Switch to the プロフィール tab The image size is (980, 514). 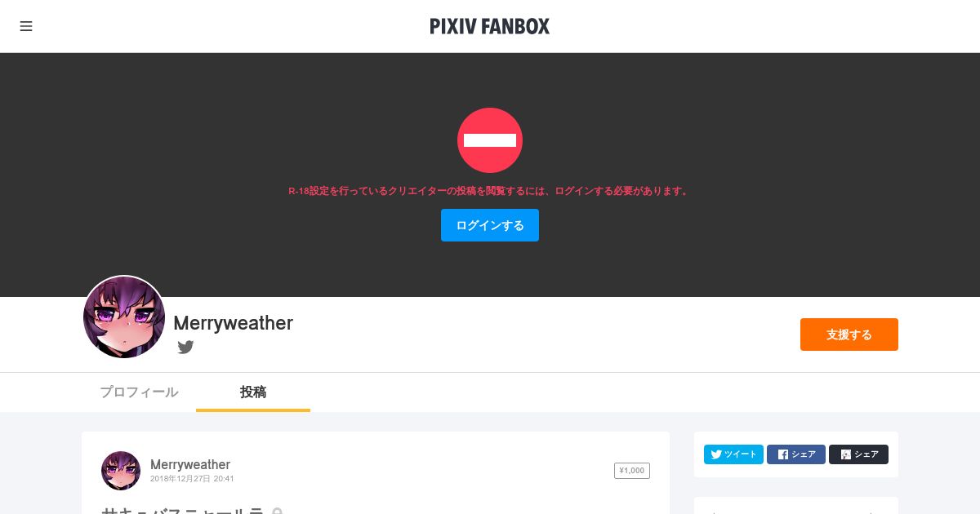click(139, 392)
